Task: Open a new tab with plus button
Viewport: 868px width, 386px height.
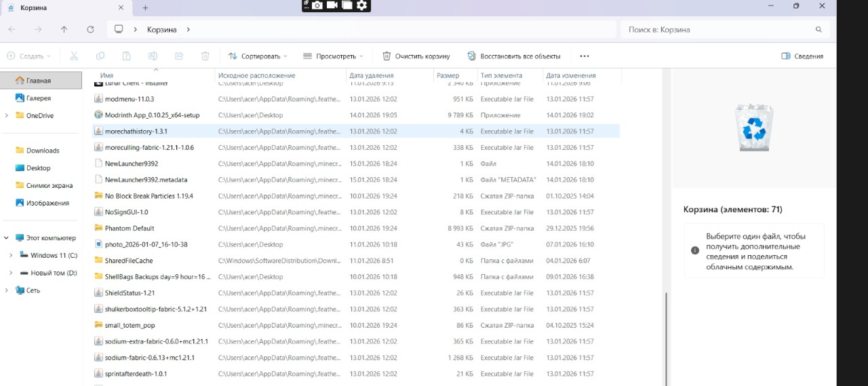Action: coord(145,7)
